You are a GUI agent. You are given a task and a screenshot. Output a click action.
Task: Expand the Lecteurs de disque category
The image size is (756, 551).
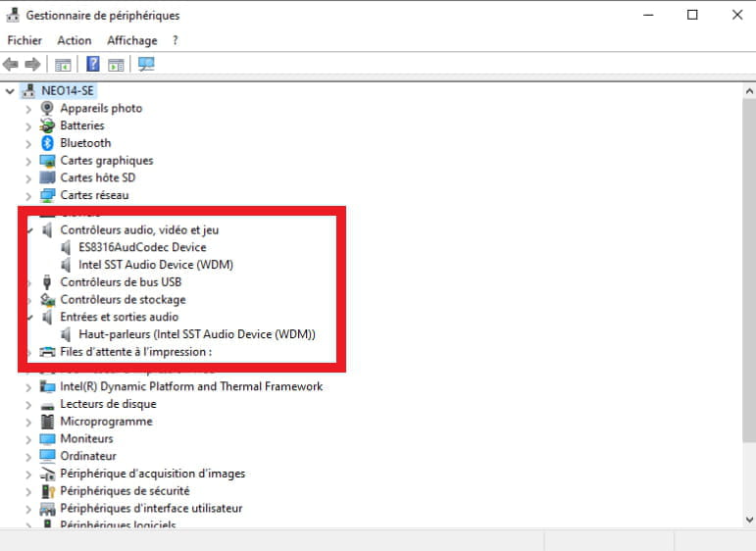click(28, 404)
